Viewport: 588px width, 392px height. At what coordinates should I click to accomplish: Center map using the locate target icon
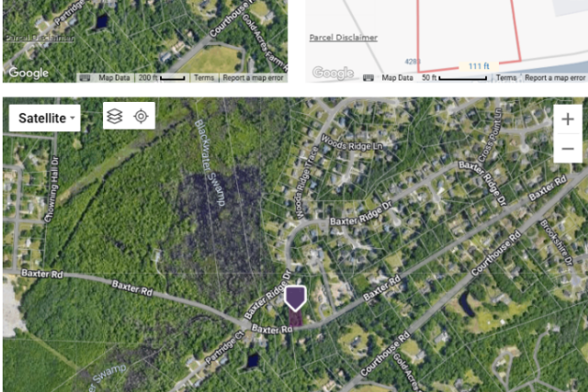coord(141,117)
